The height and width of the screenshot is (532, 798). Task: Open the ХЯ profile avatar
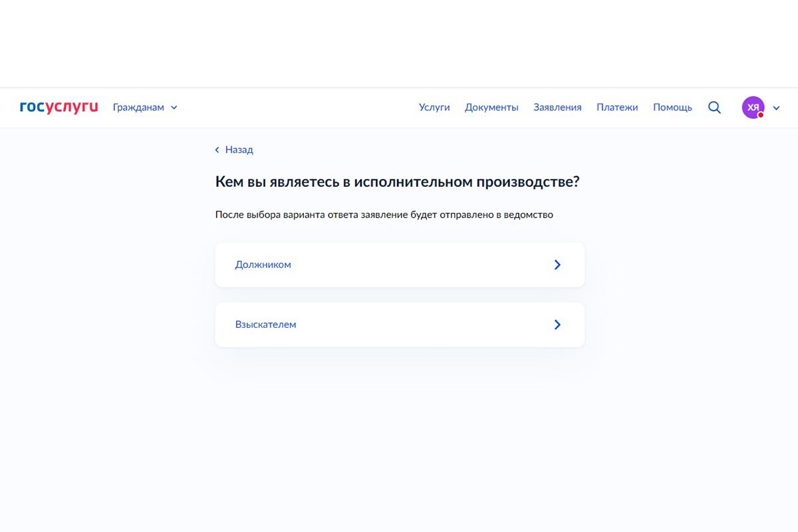[x=752, y=107]
